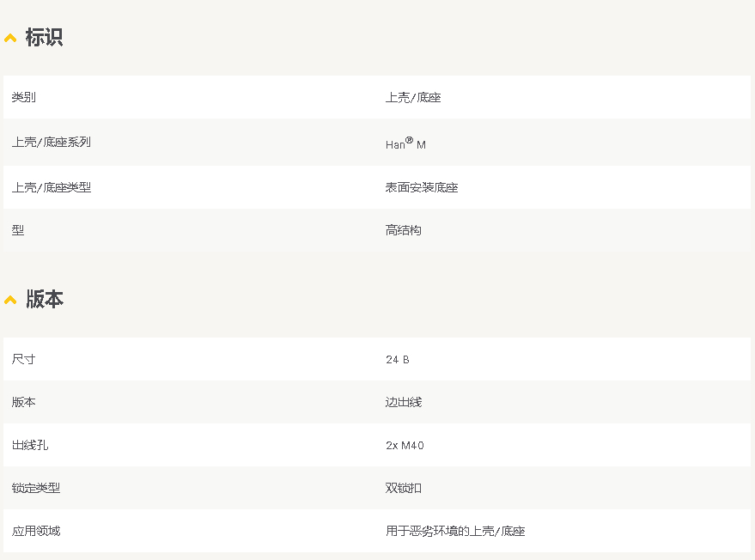755x560 pixels.
Task: Click the 应用领域 row label
Action: coord(35,531)
